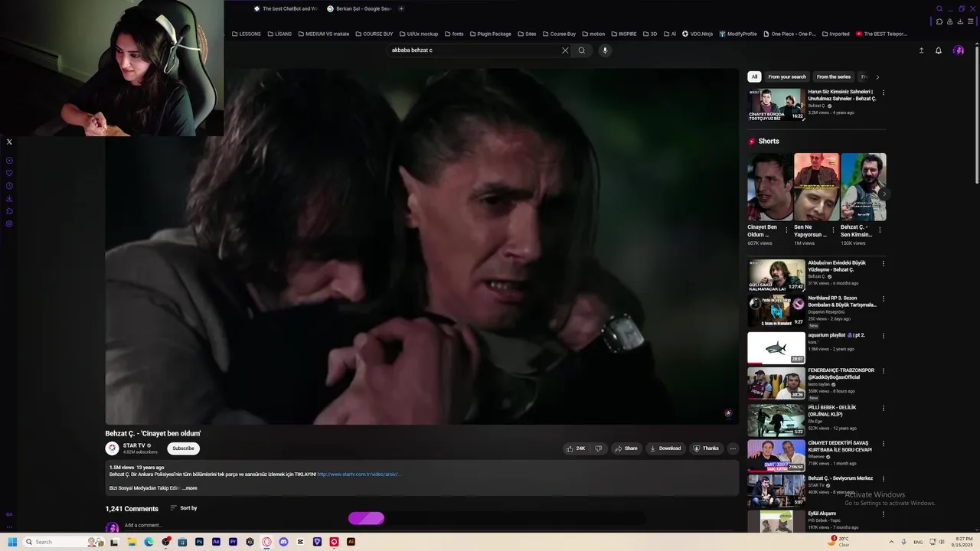980x551 pixels.
Task: Click the Share button
Action: [626, 448]
